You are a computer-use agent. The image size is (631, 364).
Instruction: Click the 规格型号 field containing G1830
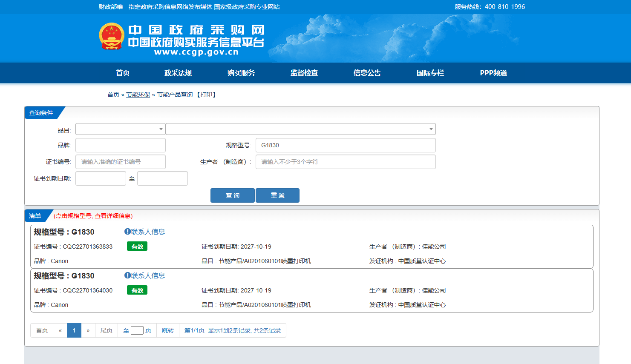pyautogui.click(x=345, y=145)
